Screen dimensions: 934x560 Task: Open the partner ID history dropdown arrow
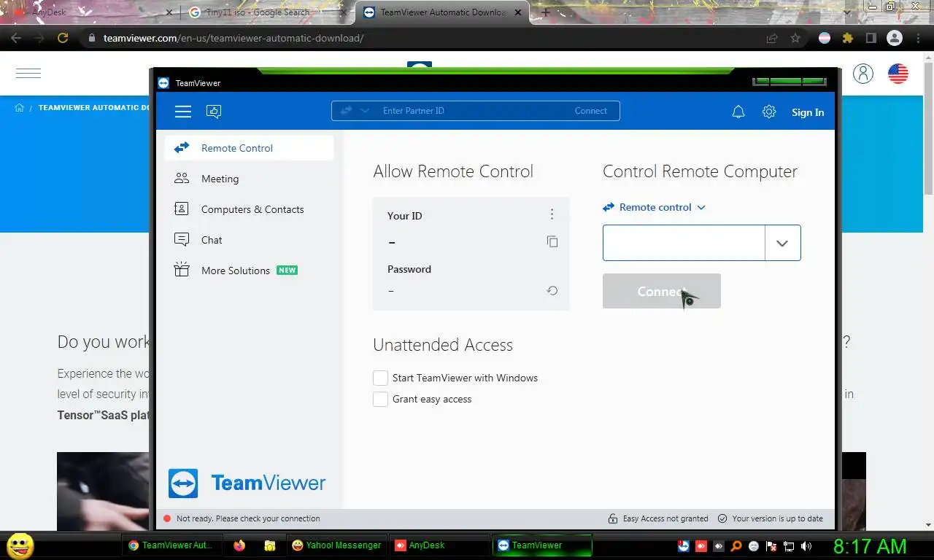coord(782,243)
